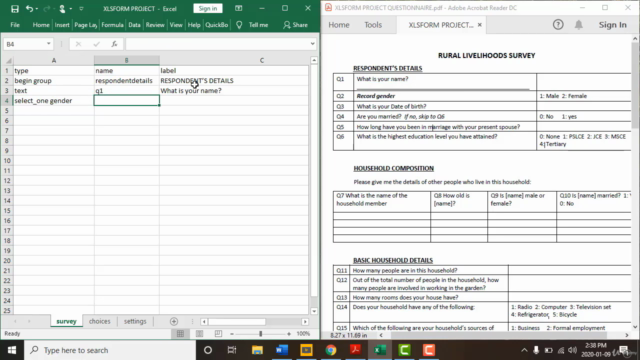Viewport: 640px width, 360px height.
Task: Select cell 'What is your name?' in Excel
Action: pyautogui.click(x=234, y=91)
